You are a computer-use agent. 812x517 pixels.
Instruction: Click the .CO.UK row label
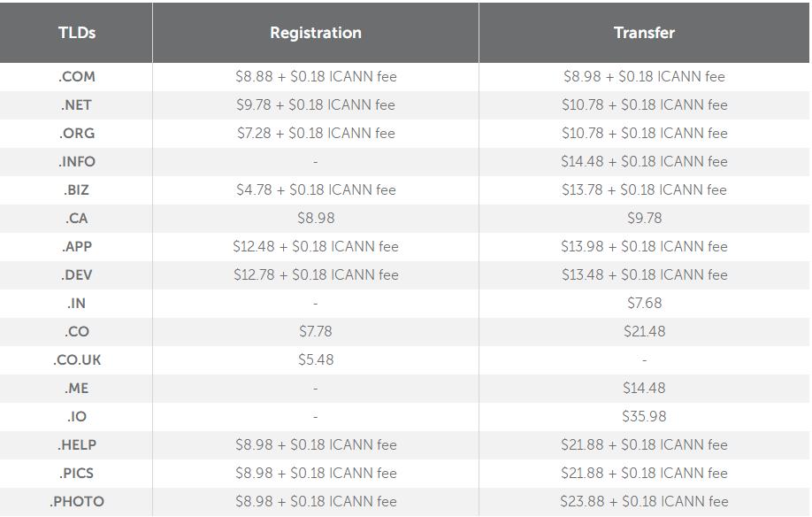click(x=77, y=359)
